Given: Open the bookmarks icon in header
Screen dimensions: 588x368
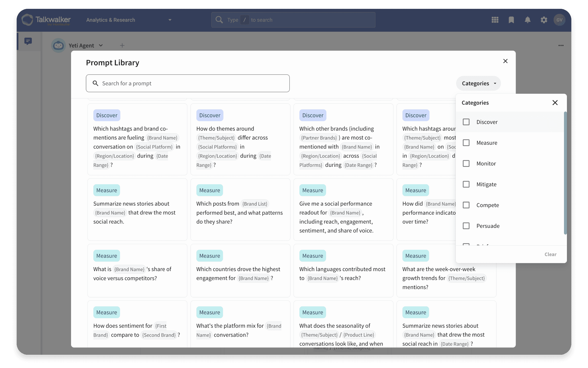Looking at the screenshot, I should click(x=511, y=20).
